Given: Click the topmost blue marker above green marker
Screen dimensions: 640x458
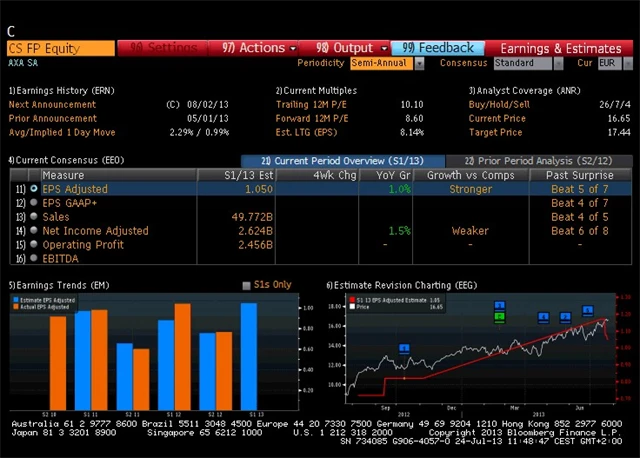Looking at the screenshot, I should click(500, 305).
